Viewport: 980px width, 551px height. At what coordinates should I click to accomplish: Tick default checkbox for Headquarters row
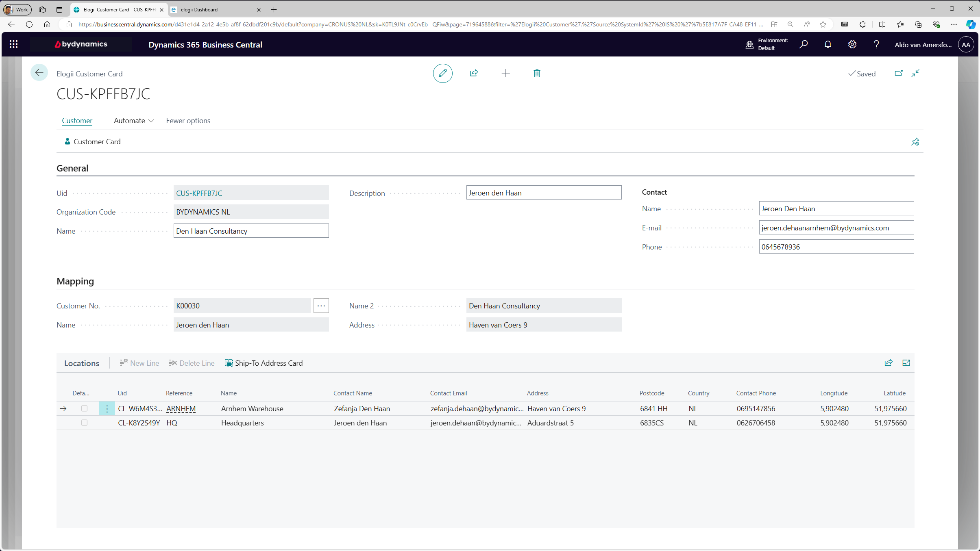pos(84,423)
